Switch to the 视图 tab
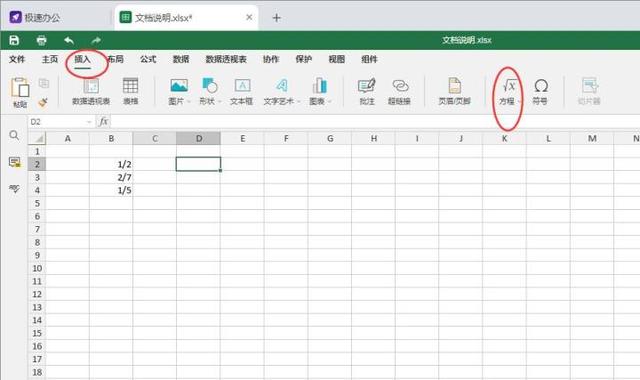The image size is (640, 380). [x=337, y=60]
